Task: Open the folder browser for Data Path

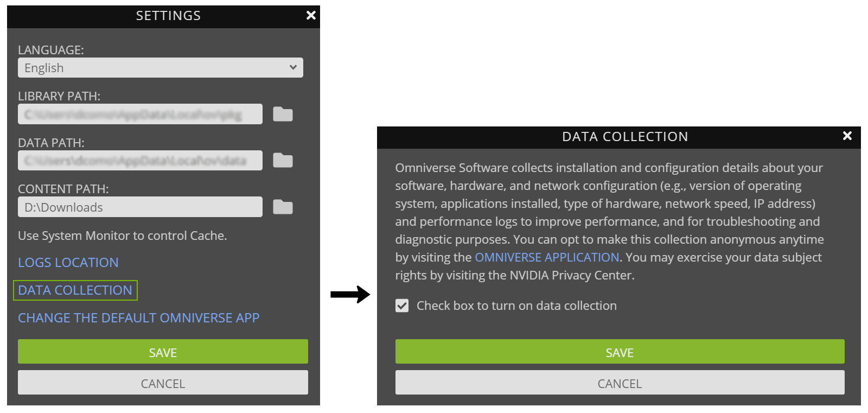Action: pyautogui.click(x=283, y=160)
